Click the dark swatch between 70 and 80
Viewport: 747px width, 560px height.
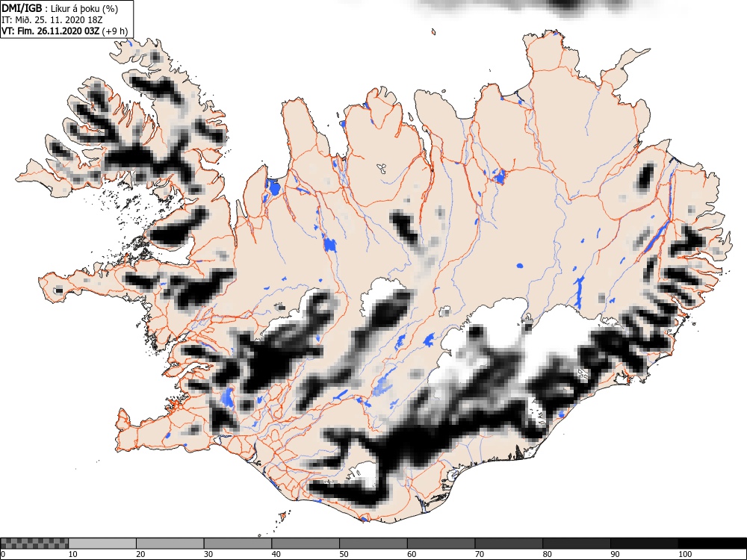[509, 544]
